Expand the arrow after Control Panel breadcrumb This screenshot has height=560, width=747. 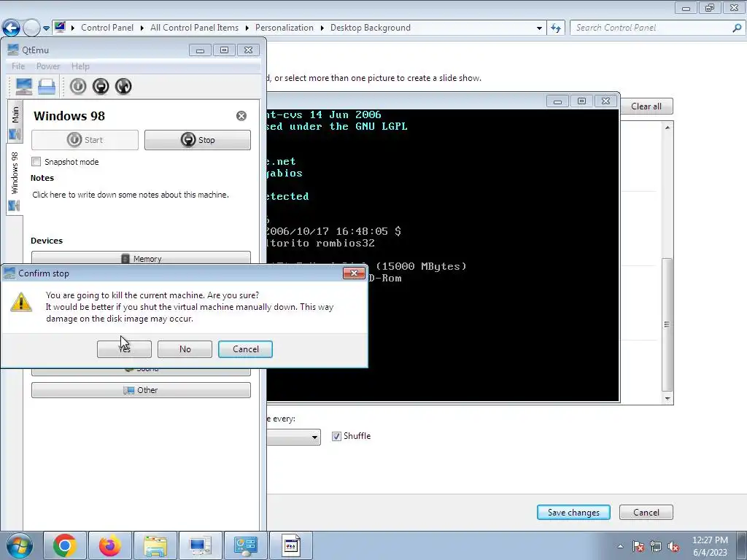click(142, 28)
